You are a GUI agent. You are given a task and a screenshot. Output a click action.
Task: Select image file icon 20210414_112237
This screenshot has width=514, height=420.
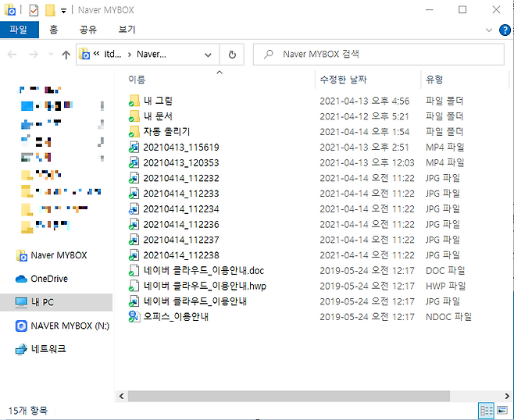pos(134,240)
